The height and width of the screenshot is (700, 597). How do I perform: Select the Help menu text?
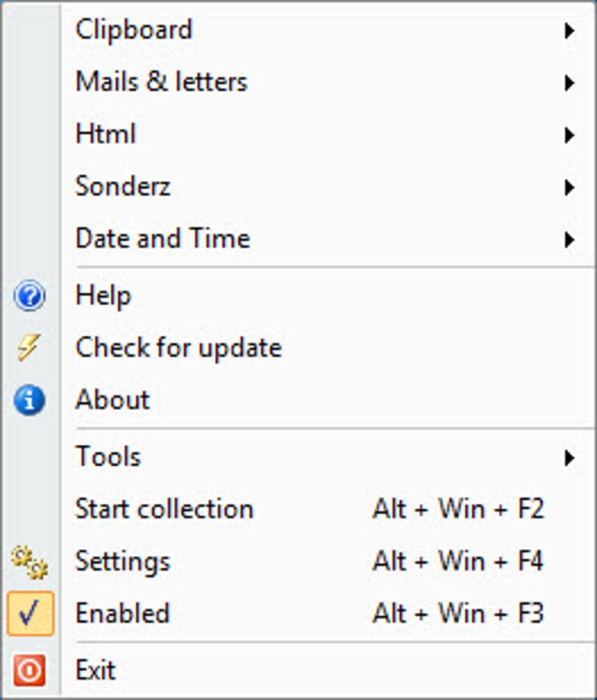(x=104, y=296)
